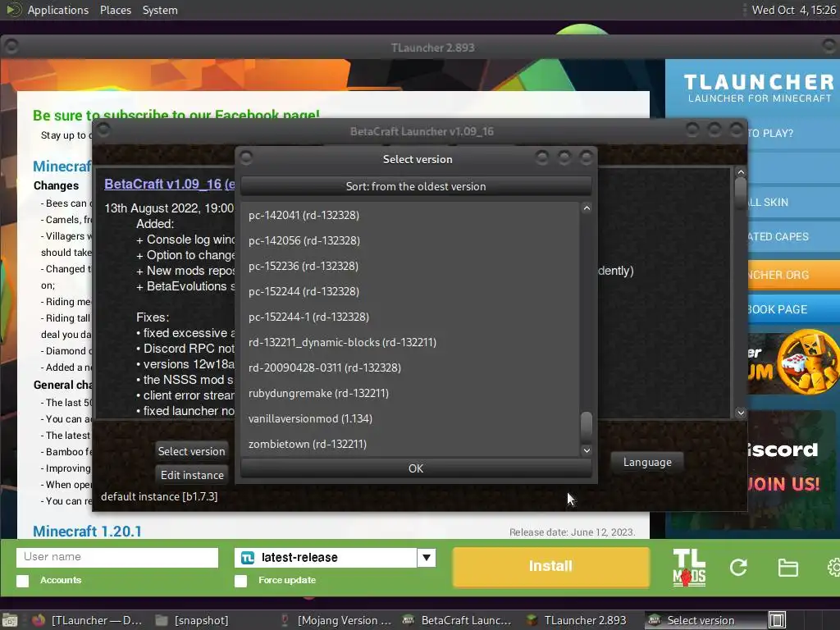The image size is (840, 630).
Task: Open TLauncher settings gear icon
Action: tap(833, 568)
